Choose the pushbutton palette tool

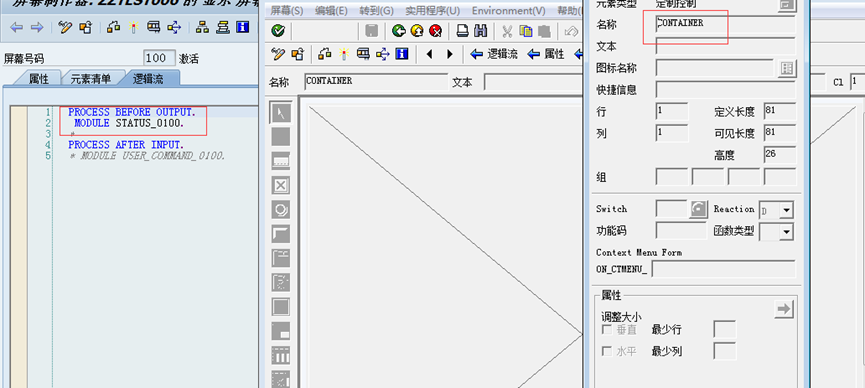coord(281,234)
